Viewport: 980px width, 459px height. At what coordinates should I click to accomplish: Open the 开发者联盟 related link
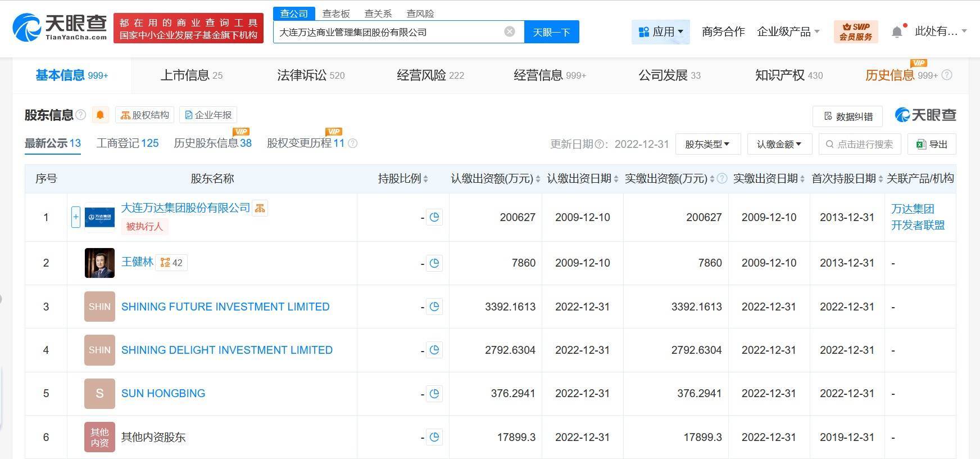pyautogui.click(x=918, y=225)
